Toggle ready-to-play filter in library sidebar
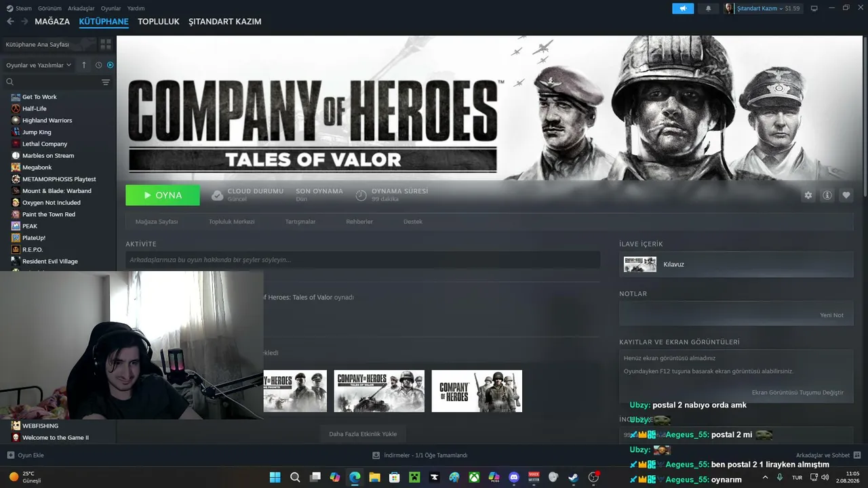 pos(110,65)
